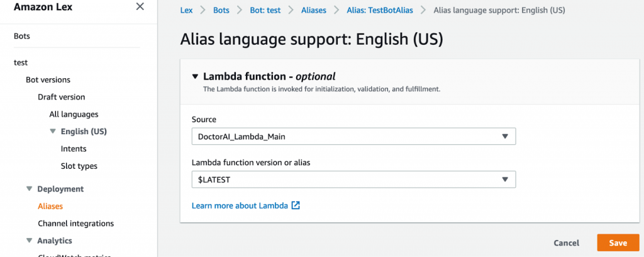The height and width of the screenshot is (257, 644).
Task: Cancel the alias language changes
Action: pos(567,243)
